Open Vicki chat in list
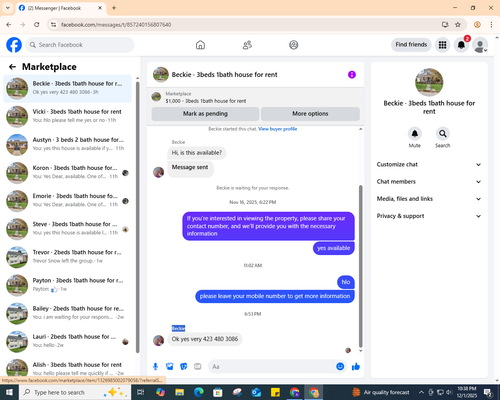Viewport: 500px width, 400px height. pos(67,116)
